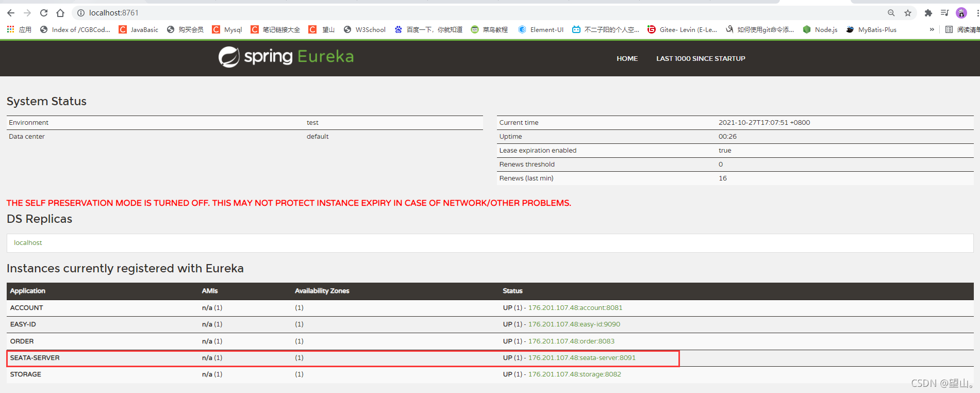This screenshot has height=393, width=980.
Task: Click the Current time value 2021-10-27T17:07:51
Action: pos(764,123)
